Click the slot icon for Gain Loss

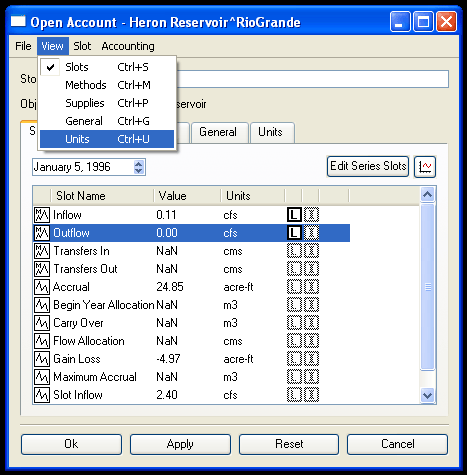[x=42, y=359]
